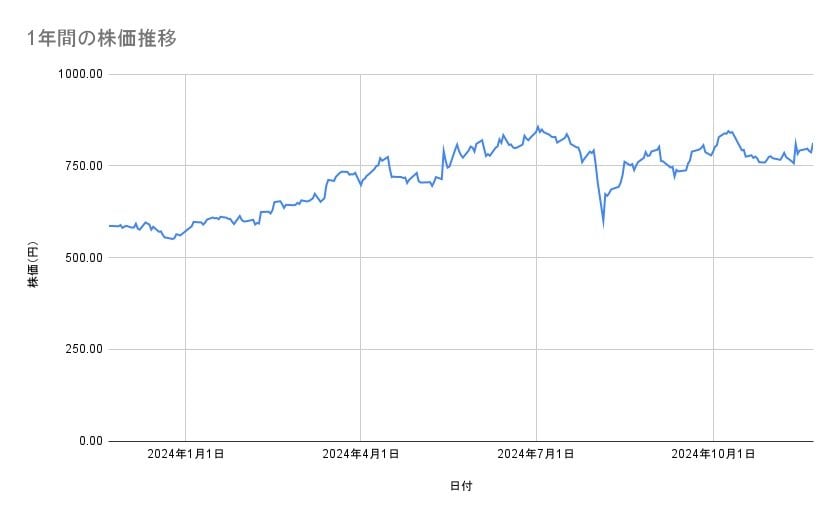Click the 2024年7月1日 date label
This screenshot has height=519, width=839.
pyautogui.click(x=536, y=455)
